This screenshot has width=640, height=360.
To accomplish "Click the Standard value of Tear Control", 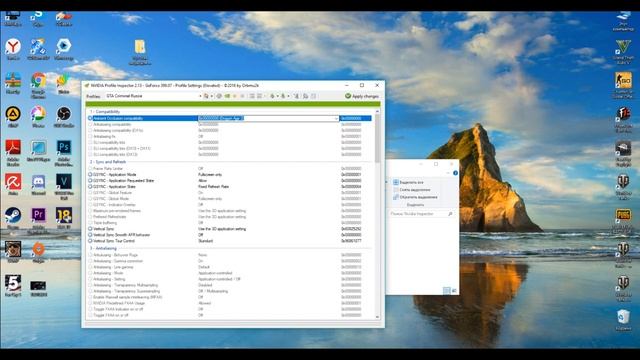I will [x=206, y=241].
